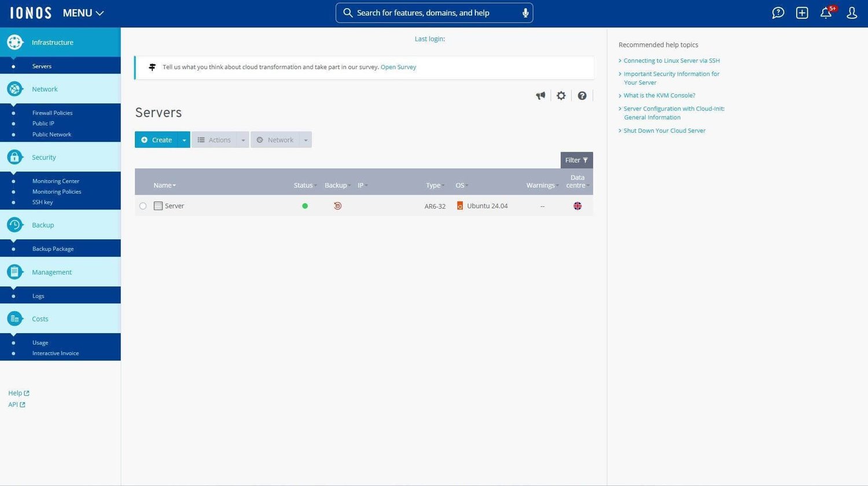Open the API external link
This screenshot has width=868, height=486.
pos(17,405)
